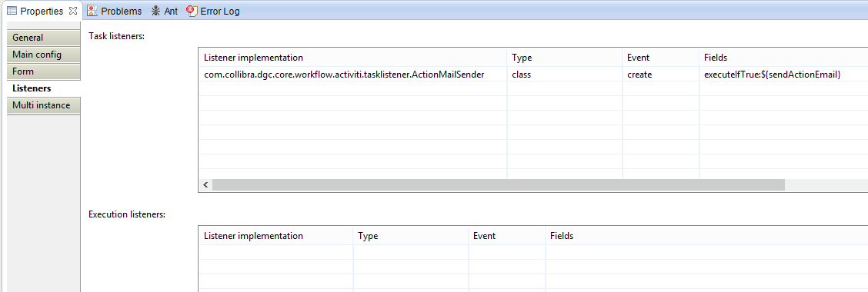Image resolution: width=868 pixels, height=292 pixels.
Task: Select the ActionMailSender listener implementation cell
Action: coord(352,74)
